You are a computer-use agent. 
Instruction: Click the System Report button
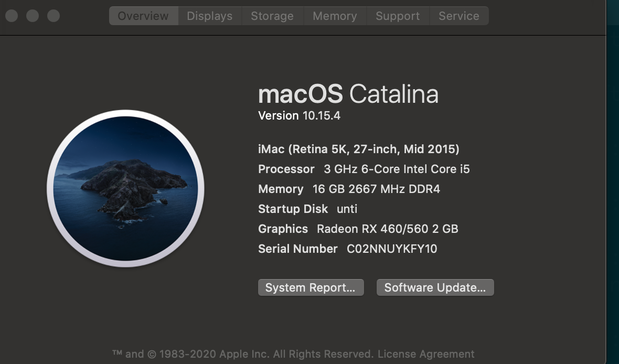[x=311, y=287]
